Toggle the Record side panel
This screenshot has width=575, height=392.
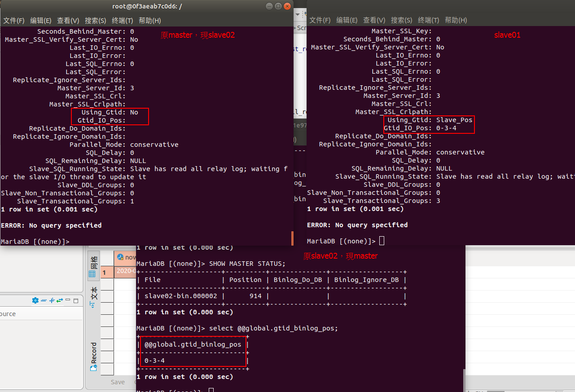tap(93, 357)
